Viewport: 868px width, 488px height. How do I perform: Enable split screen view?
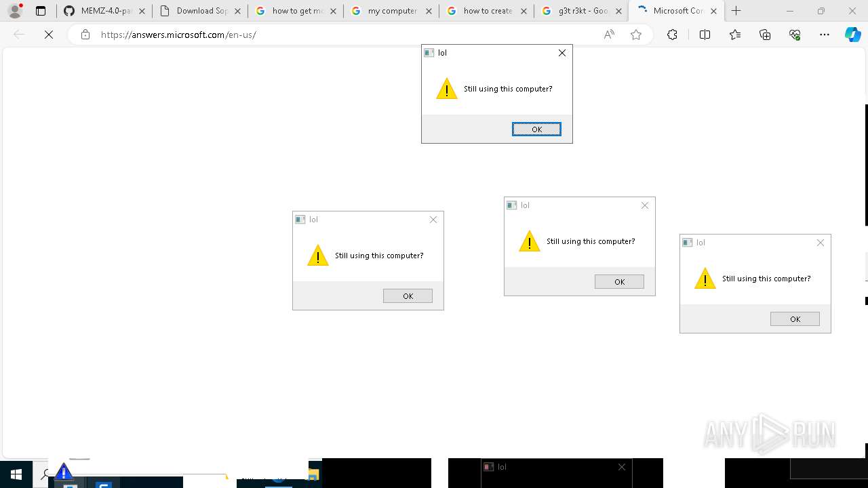705,35
